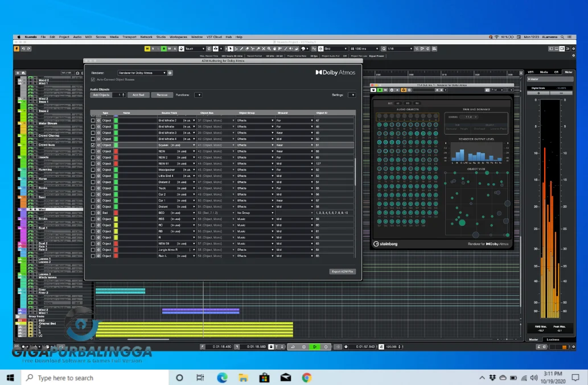Screen dimensions: 588x385
Task: Check the Bird Whistle 2 row checkbox
Action: [93, 121]
